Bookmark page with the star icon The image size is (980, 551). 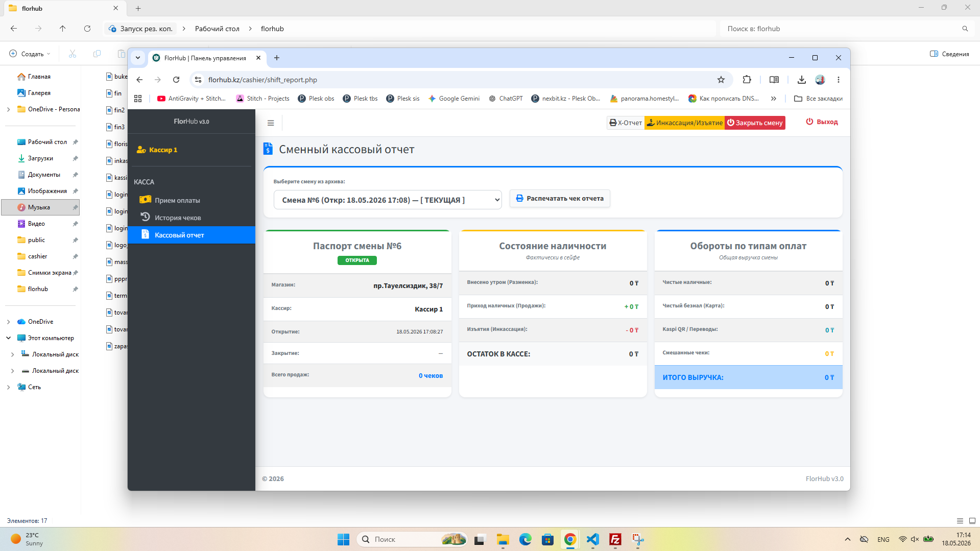click(x=721, y=80)
